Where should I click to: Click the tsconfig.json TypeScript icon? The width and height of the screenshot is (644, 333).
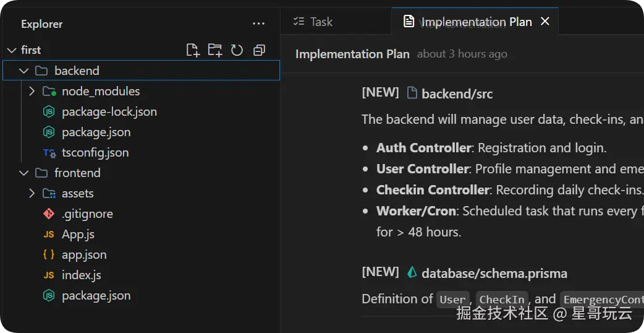[49, 152]
